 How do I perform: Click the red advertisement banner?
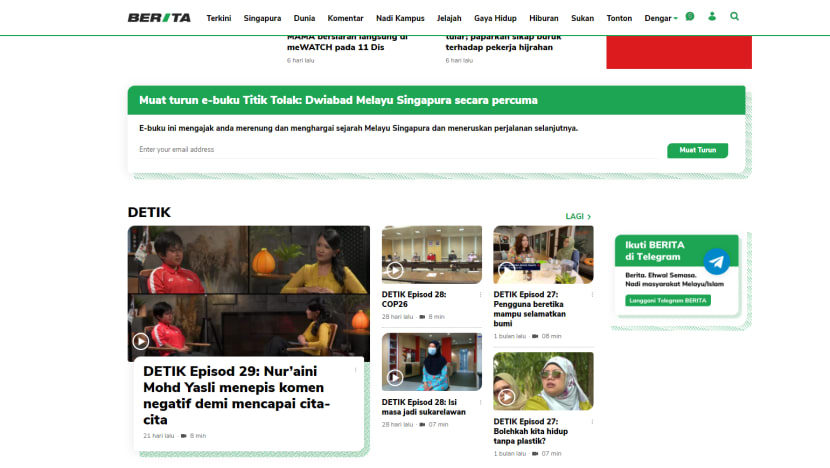(x=679, y=52)
